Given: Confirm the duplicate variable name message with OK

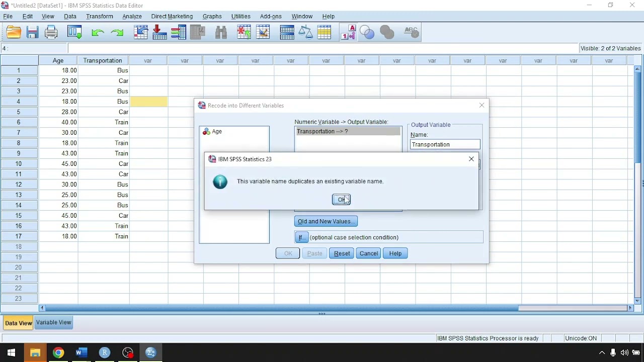Looking at the screenshot, I should (341, 200).
